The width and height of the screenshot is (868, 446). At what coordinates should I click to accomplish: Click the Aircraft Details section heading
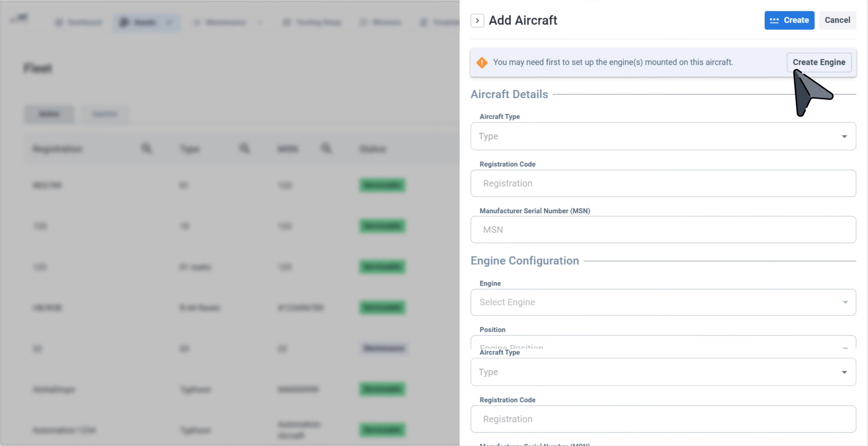tap(509, 94)
